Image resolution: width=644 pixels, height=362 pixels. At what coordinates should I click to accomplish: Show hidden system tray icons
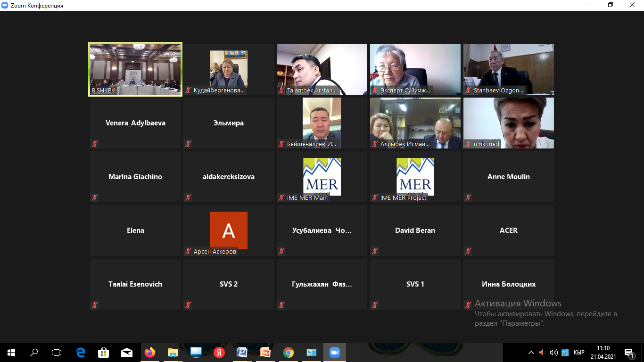click(531, 352)
